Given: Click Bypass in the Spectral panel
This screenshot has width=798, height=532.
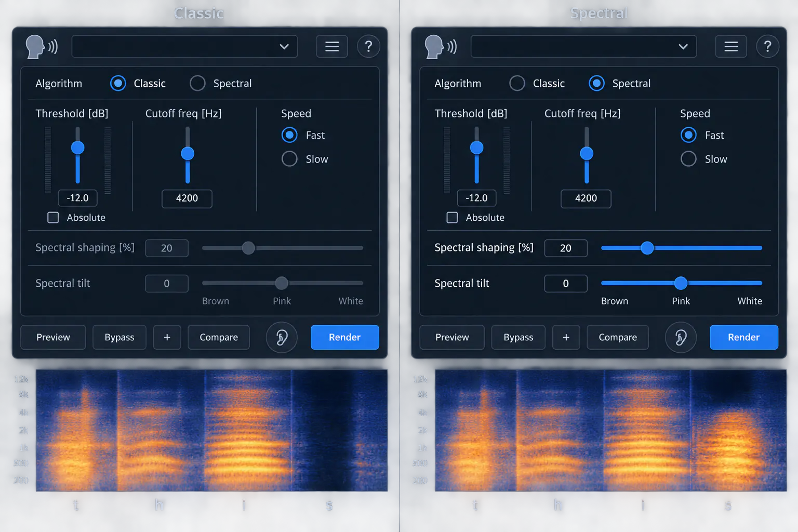Looking at the screenshot, I should [518, 338].
